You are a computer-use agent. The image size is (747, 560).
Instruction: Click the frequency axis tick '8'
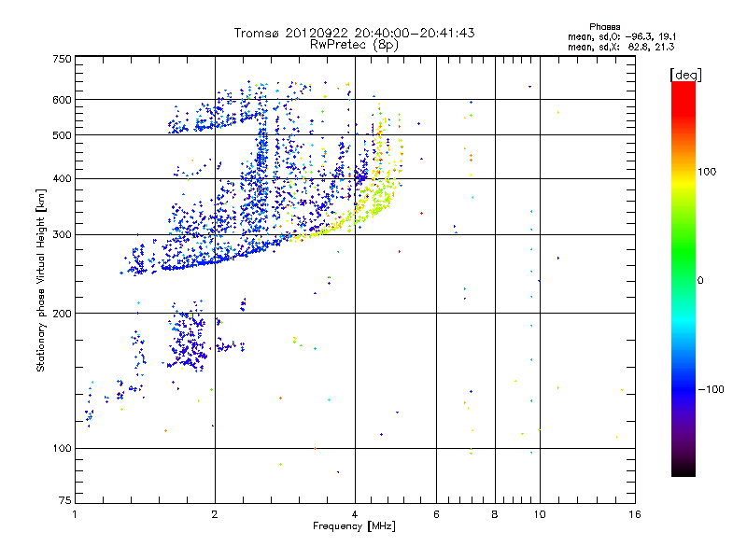pos(495,514)
